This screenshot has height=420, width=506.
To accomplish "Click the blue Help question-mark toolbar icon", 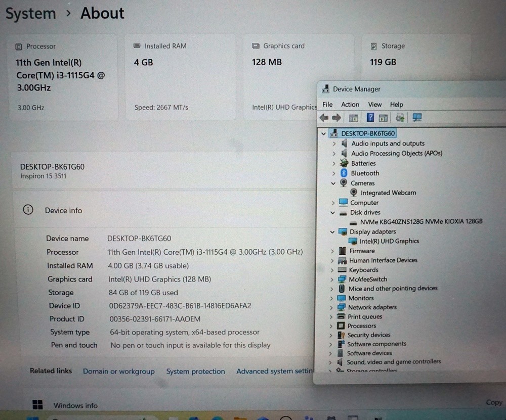I will [370, 118].
